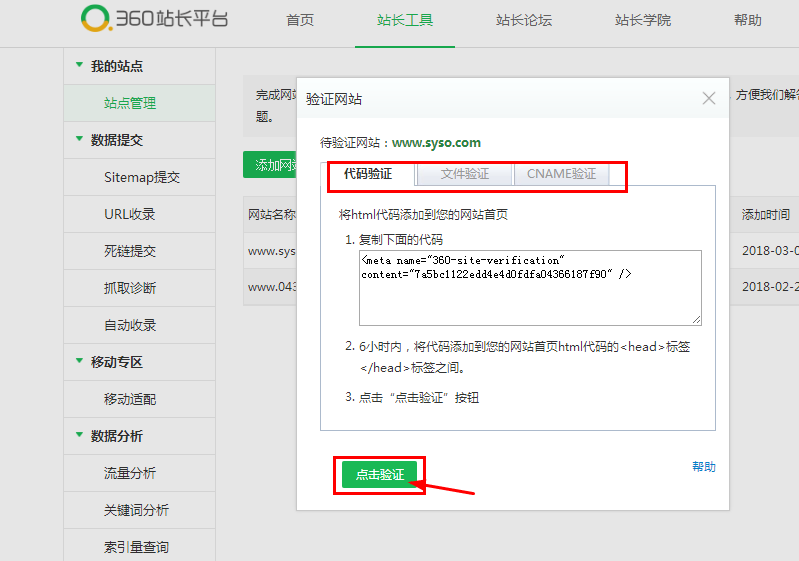The image size is (799, 561).
Task: Open 站长学院 in the top navigation
Action: click(643, 20)
